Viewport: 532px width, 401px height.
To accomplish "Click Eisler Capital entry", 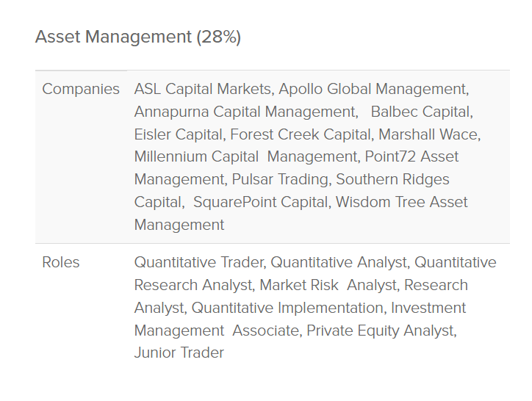I will click(178, 134).
